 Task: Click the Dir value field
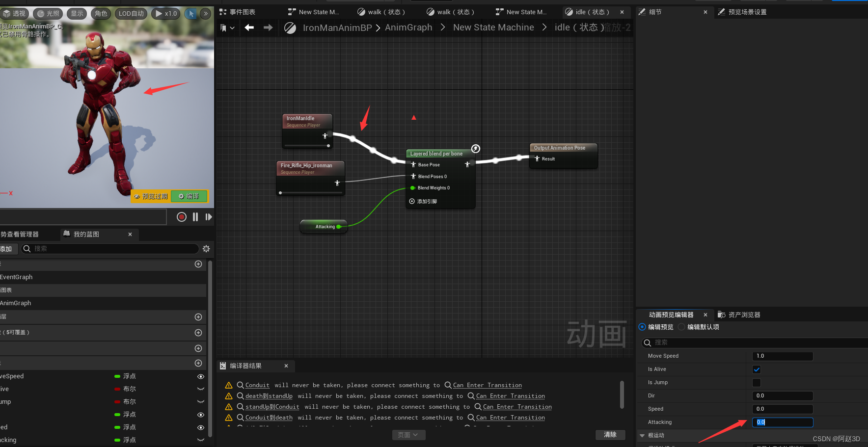783,396
